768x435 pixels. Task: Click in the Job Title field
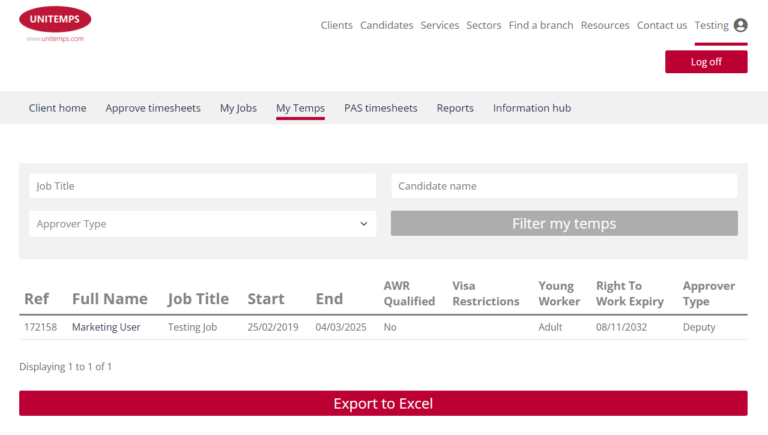pyautogui.click(x=202, y=186)
